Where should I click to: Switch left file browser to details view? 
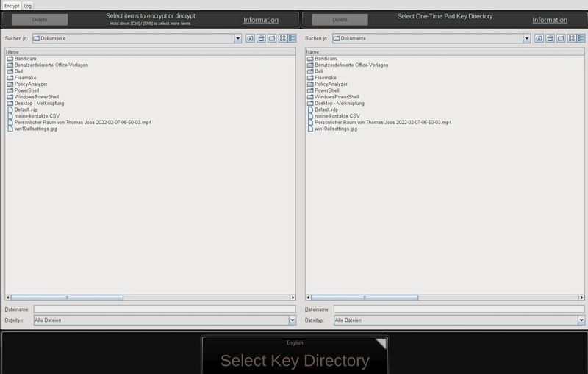coord(292,38)
